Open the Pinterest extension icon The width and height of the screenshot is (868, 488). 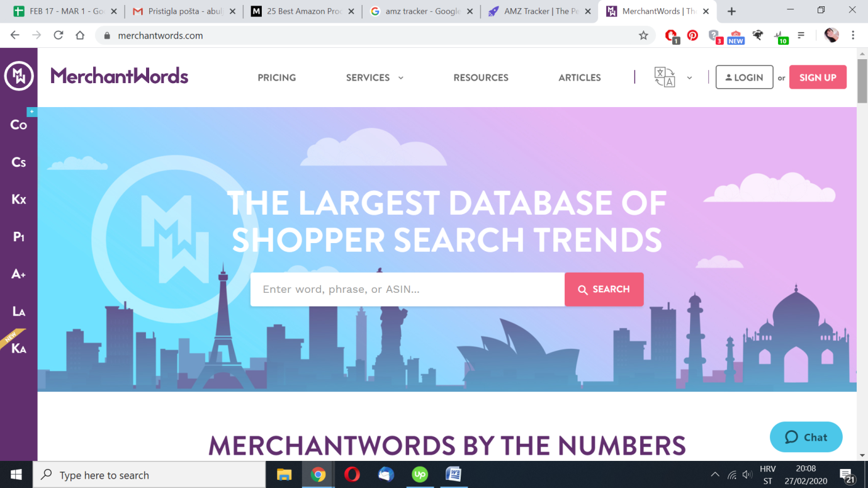coord(692,35)
